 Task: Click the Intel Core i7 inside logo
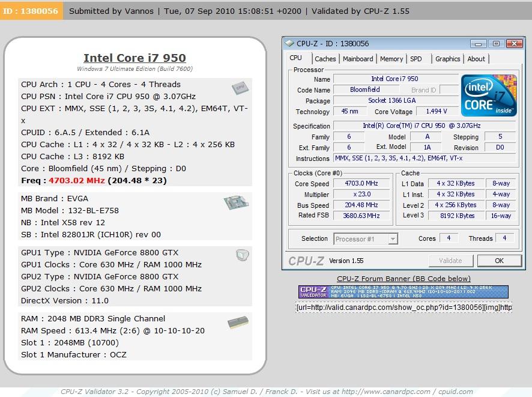[489, 95]
